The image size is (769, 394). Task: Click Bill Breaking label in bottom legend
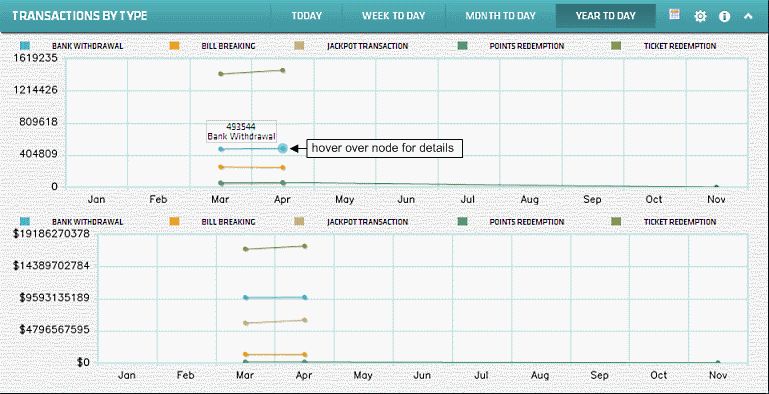pyautogui.click(x=228, y=222)
